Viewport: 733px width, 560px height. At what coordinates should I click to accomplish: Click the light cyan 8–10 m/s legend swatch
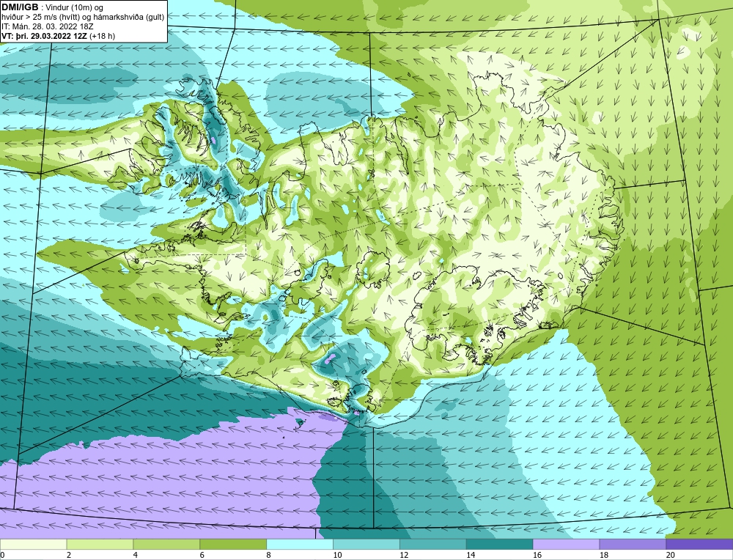click(x=300, y=544)
